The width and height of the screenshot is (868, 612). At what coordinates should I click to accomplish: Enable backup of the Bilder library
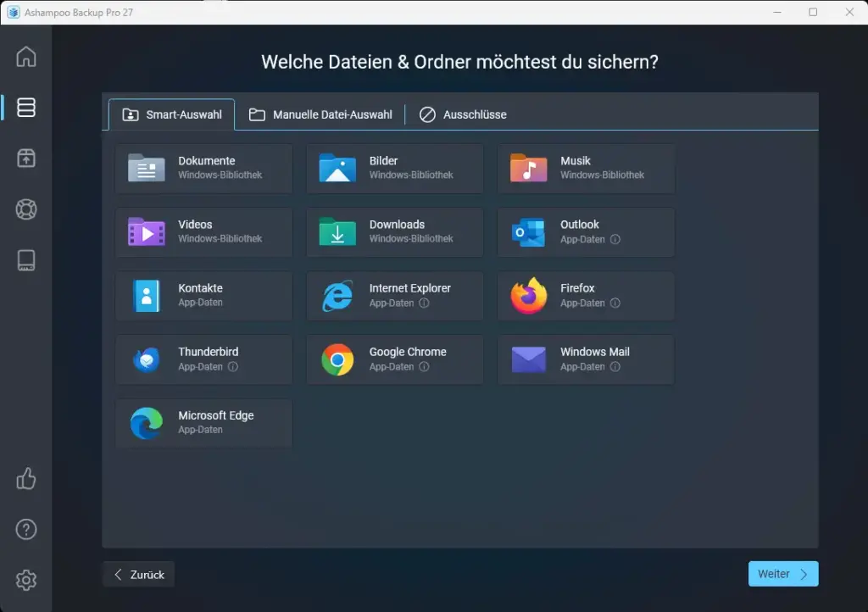[x=394, y=169]
